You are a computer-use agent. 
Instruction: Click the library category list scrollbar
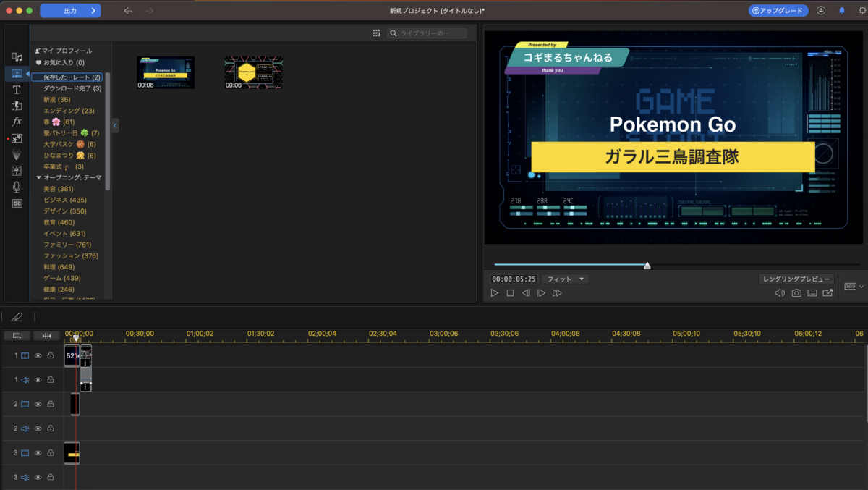108,130
